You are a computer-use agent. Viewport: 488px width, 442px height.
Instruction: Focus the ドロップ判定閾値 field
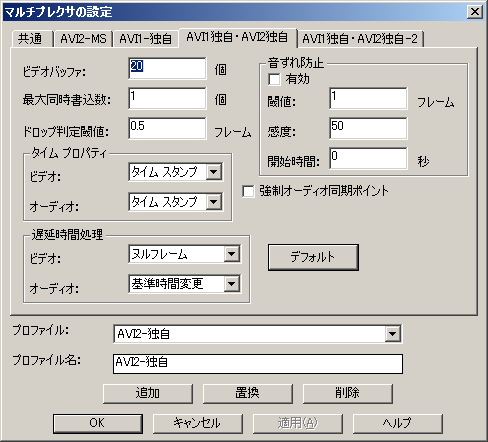pos(167,128)
